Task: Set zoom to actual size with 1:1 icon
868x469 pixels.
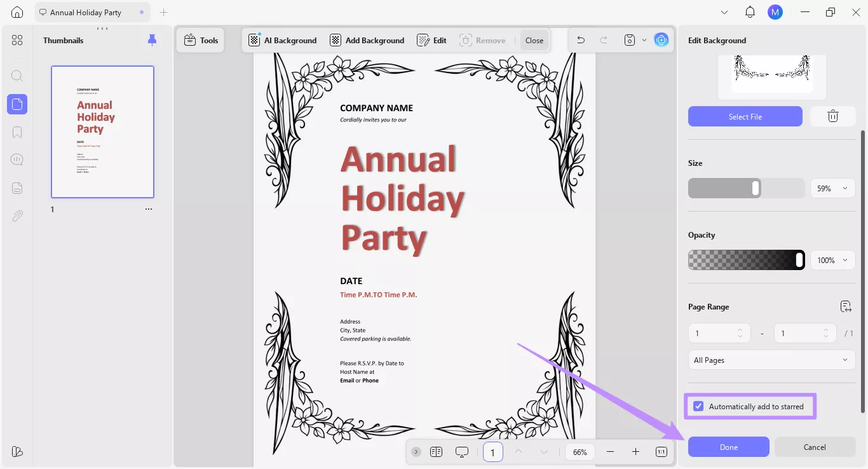Action: [661, 452]
